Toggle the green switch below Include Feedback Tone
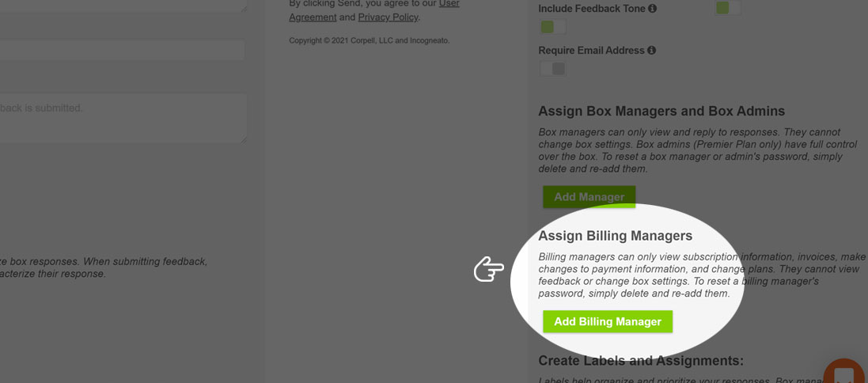Viewport: 868px width, 383px height. pyautogui.click(x=552, y=27)
